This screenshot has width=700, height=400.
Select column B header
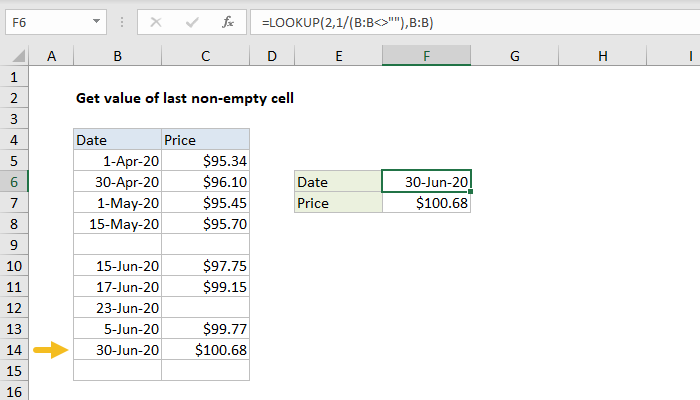117,56
